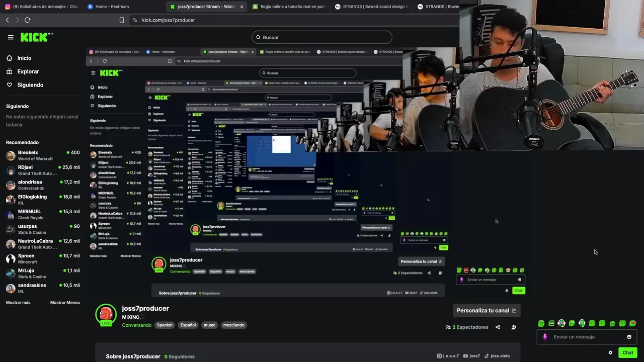The image size is (644, 362).
Task: Open MERNUEL channel in main Recomendado list
Action: pos(43,214)
